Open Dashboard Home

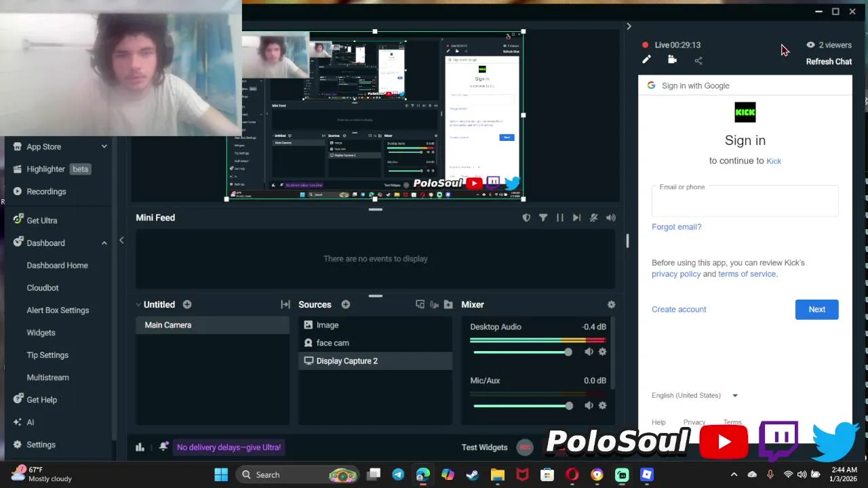click(58, 265)
